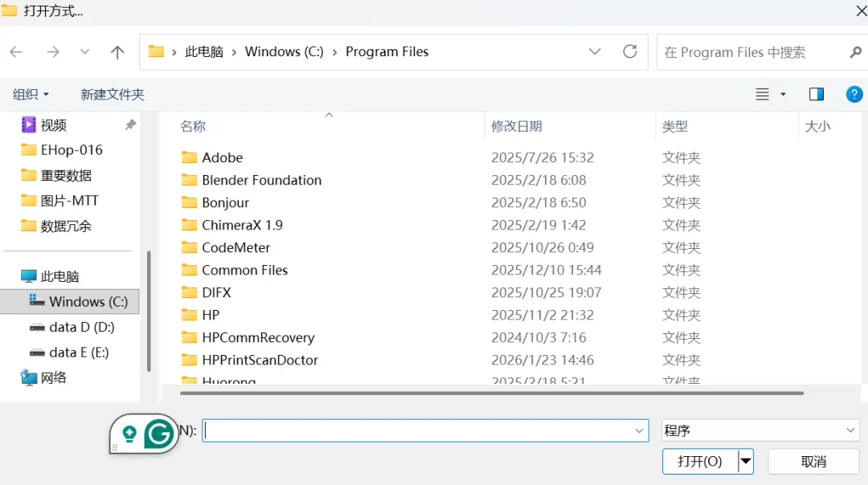This screenshot has width=868, height=485.
Task: Sort by the 大小 column header
Action: click(817, 126)
